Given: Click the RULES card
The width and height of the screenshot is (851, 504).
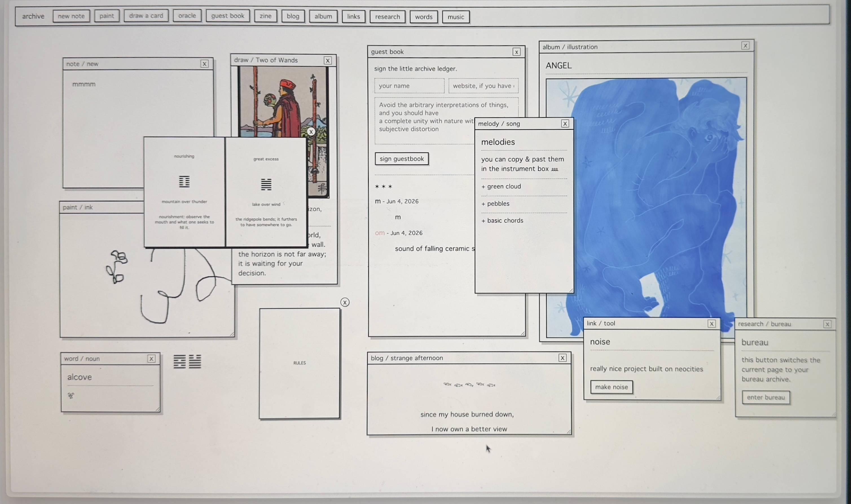Looking at the screenshot, I should [299, 363].
